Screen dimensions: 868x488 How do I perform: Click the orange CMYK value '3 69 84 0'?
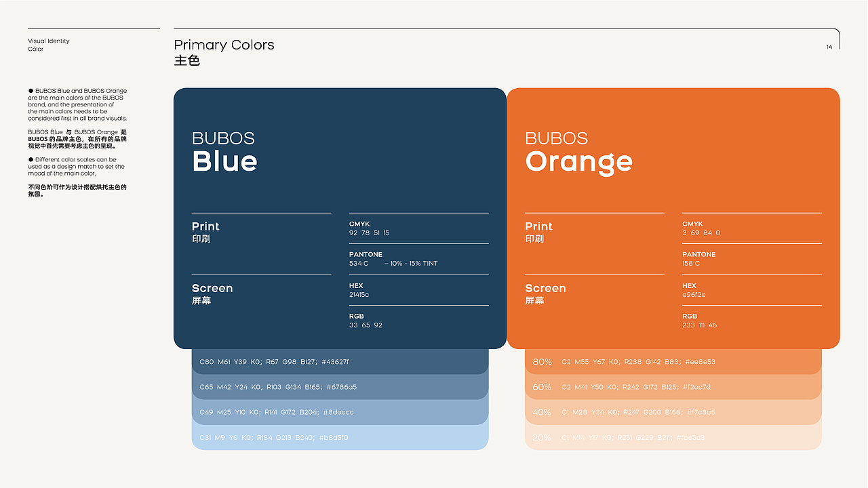(x=701, y=232)
